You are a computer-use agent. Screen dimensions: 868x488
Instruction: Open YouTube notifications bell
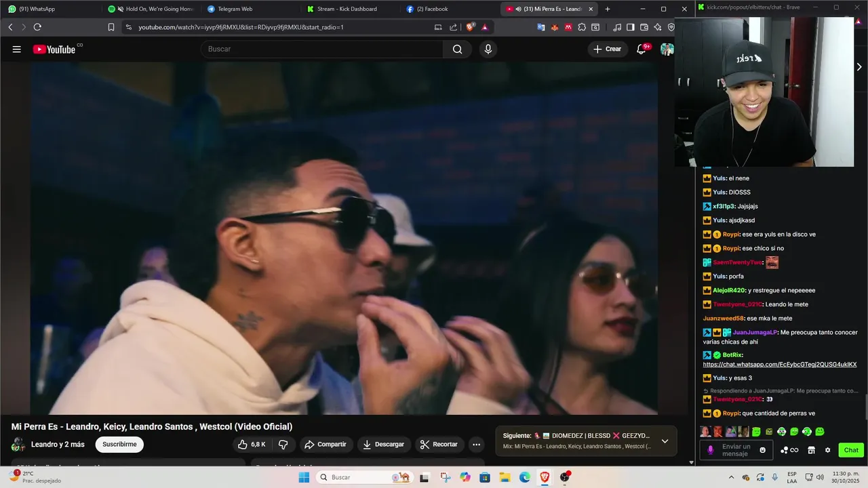pos(642,49)
